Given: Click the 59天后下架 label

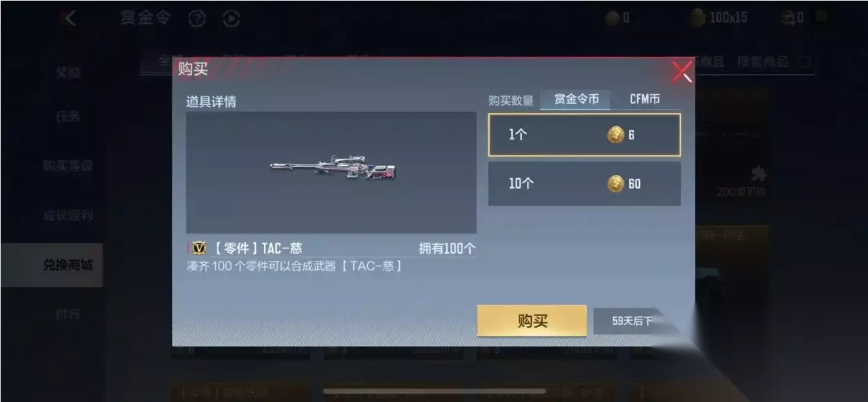Looking at the screenshot, I should [633, 321].
